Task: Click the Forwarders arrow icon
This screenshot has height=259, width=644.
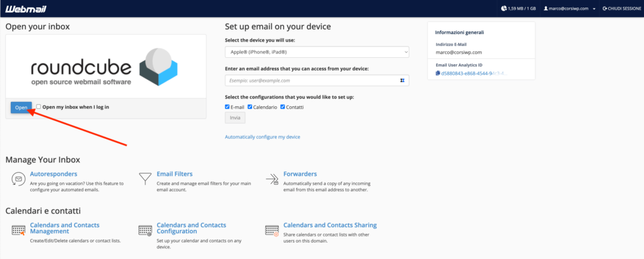Action: [x=272, y=179]
